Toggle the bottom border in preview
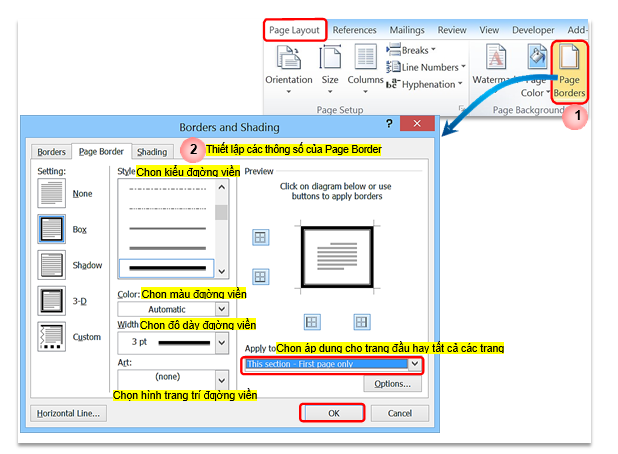The width and height of the screenshot is (618, 454). [260, 277]
